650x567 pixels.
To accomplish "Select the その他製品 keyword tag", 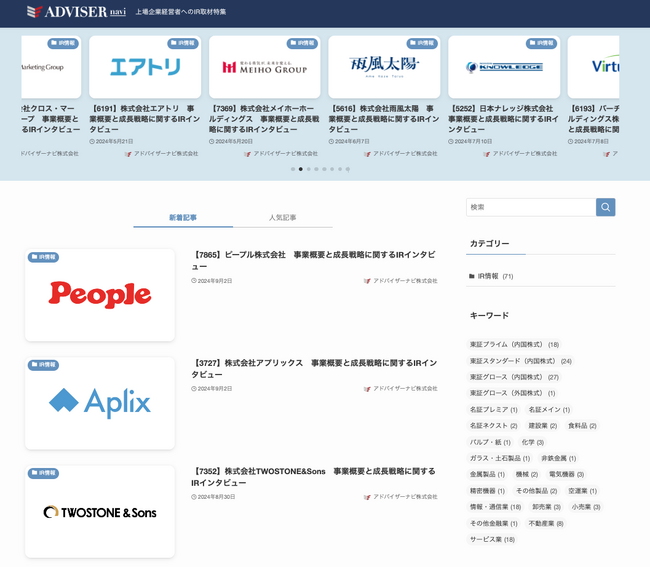I will coord(536,491).
